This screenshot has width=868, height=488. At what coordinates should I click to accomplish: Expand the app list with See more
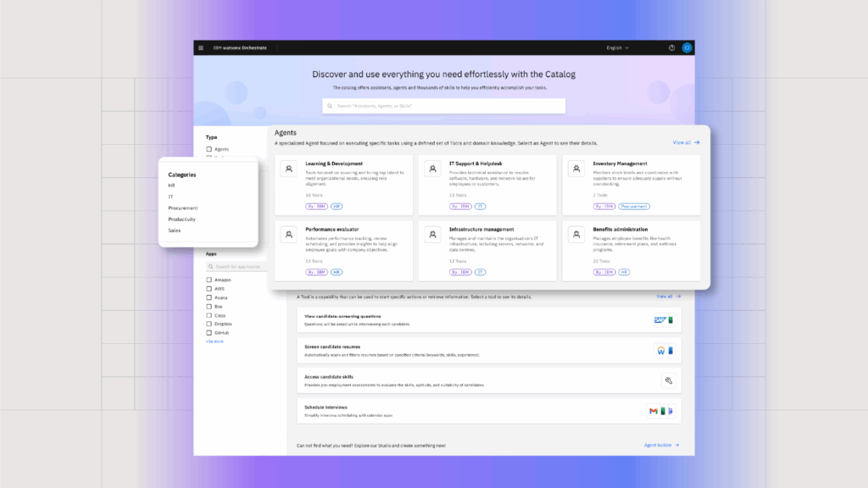pos(214,341)
